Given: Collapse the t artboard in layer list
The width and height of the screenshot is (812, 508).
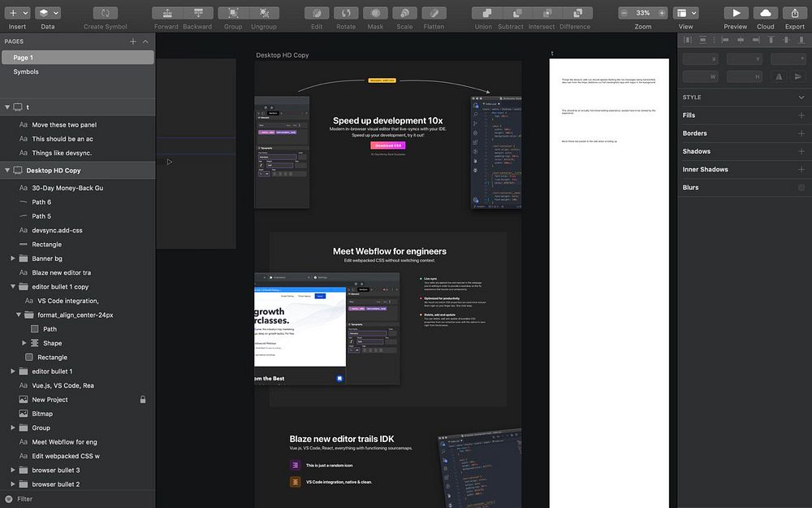Looking at the screenshot, I should click(7, 106).
